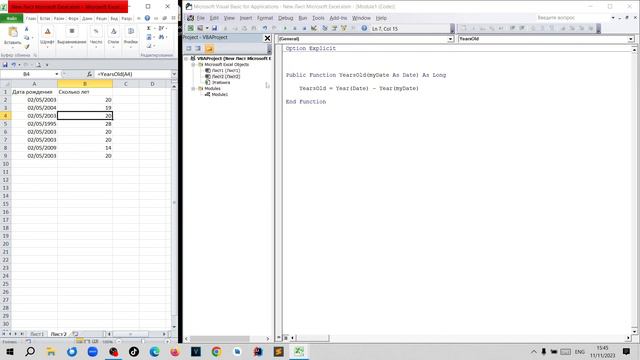Viewport: 640px width, 360px height.
Task: Click View Object icon in Project panel
Action: coord(198,49)
